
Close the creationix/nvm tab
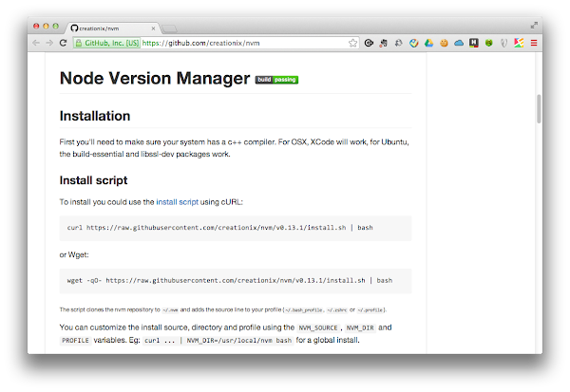[x=153, y=28]
